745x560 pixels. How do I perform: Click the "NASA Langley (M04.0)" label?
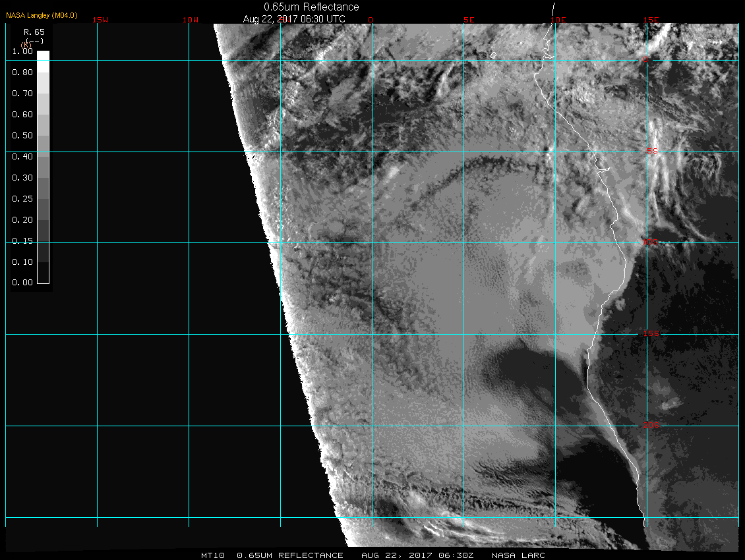tap(42, 15)
